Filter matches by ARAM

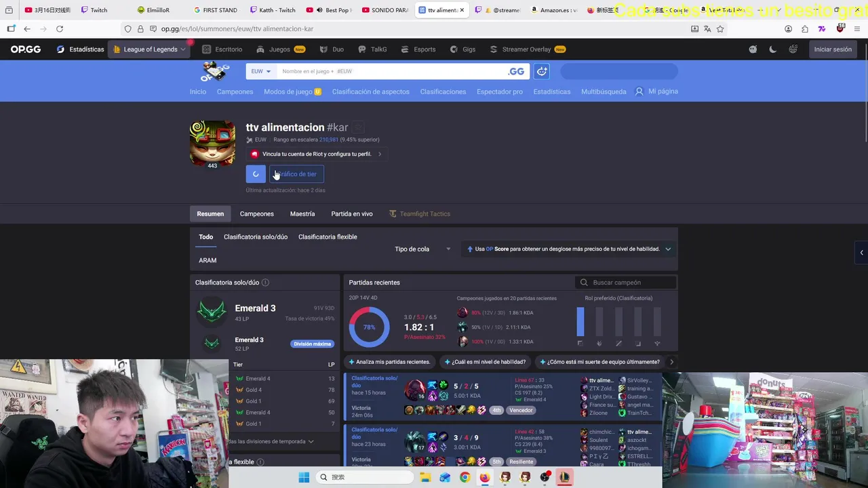[208, 260]
